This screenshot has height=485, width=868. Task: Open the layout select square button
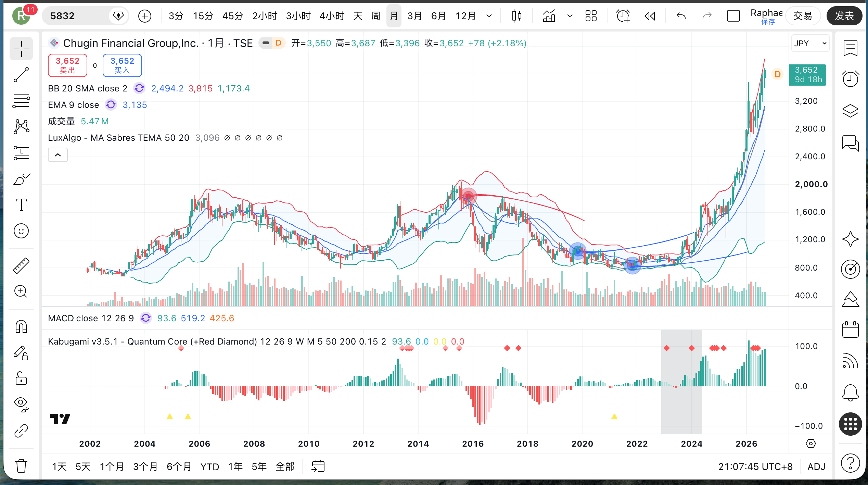point(733,16)
